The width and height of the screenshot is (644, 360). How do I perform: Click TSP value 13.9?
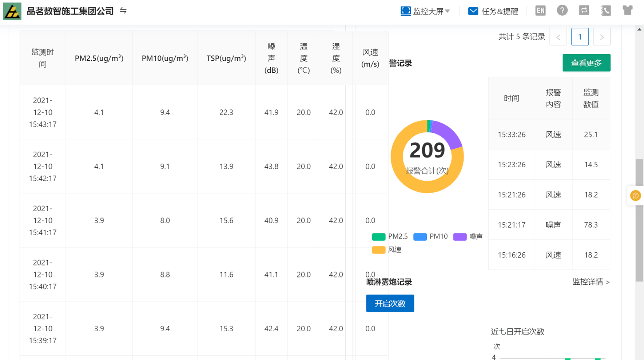pos(226,167)
